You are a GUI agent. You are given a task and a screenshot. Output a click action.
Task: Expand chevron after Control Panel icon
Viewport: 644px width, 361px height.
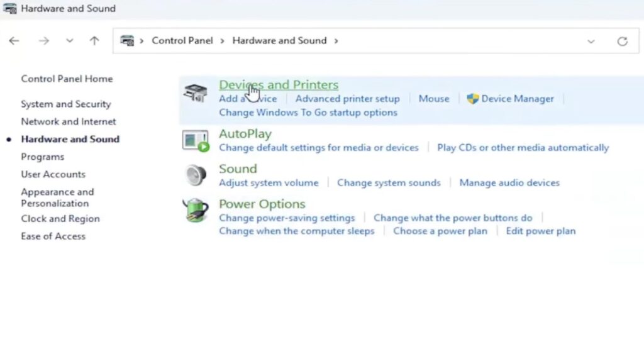point(142,41)
